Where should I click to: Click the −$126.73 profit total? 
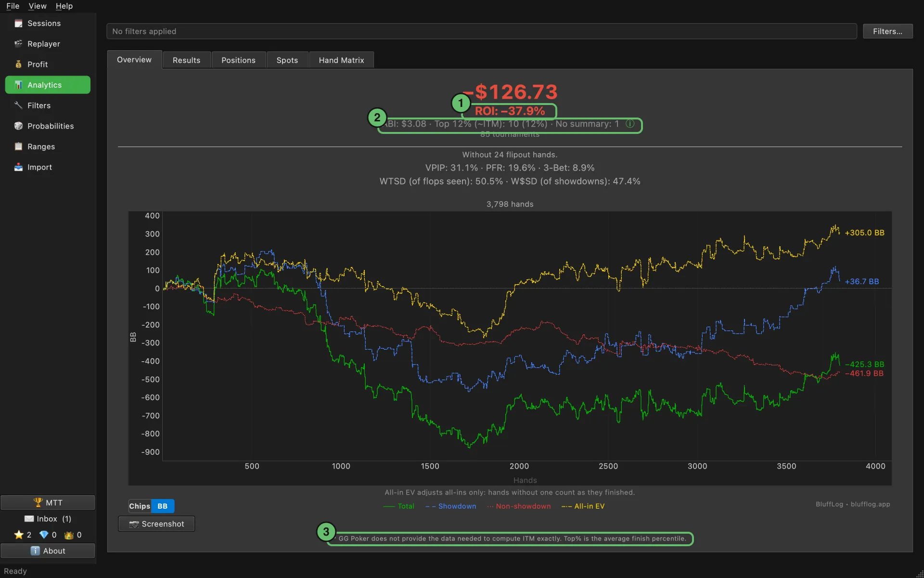tap(510, 92)
